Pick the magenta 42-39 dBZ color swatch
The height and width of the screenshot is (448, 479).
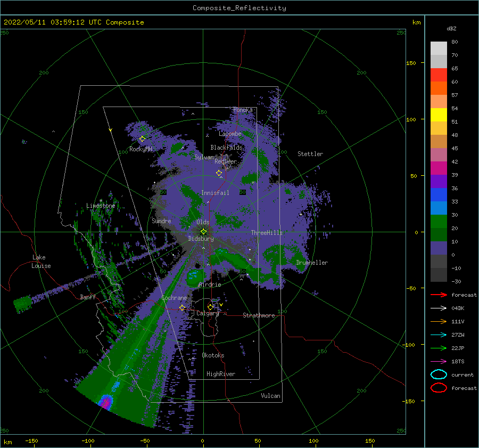coord(439,168)
